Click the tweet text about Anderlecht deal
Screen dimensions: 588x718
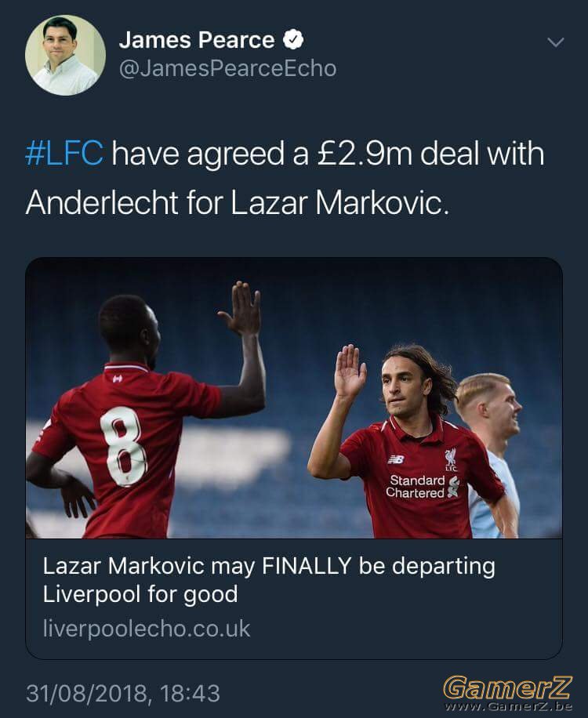click(x=285, y=178)
